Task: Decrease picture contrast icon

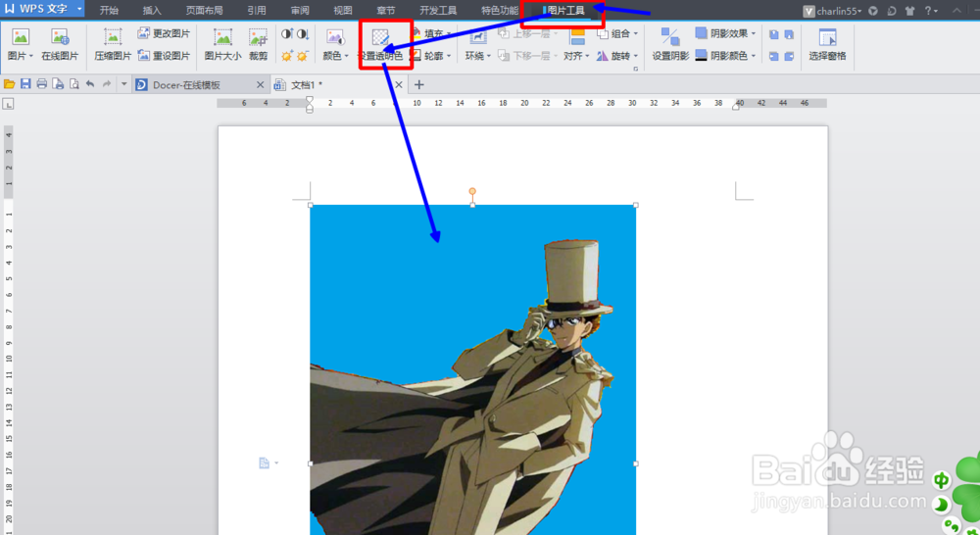Action: [303, 33]
